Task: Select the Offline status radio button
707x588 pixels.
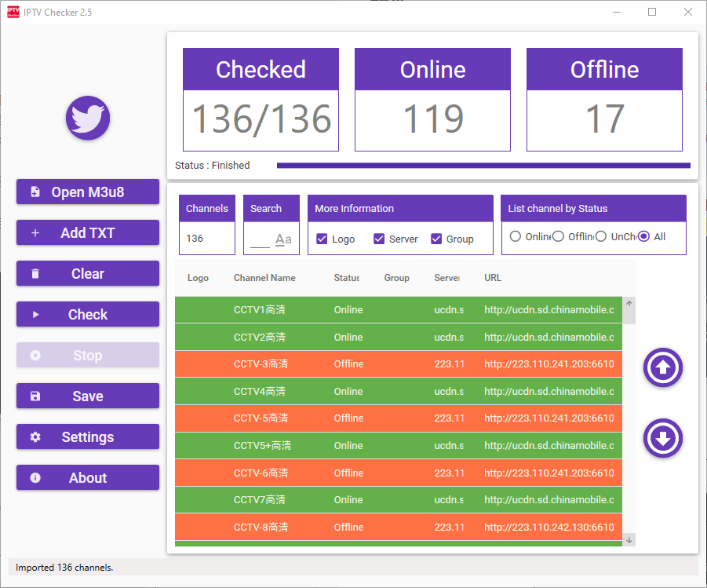Action: point(558,236)
